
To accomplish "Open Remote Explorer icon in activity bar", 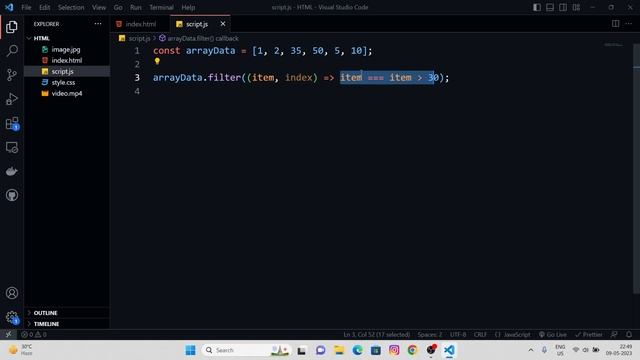I will coord(12,147).
